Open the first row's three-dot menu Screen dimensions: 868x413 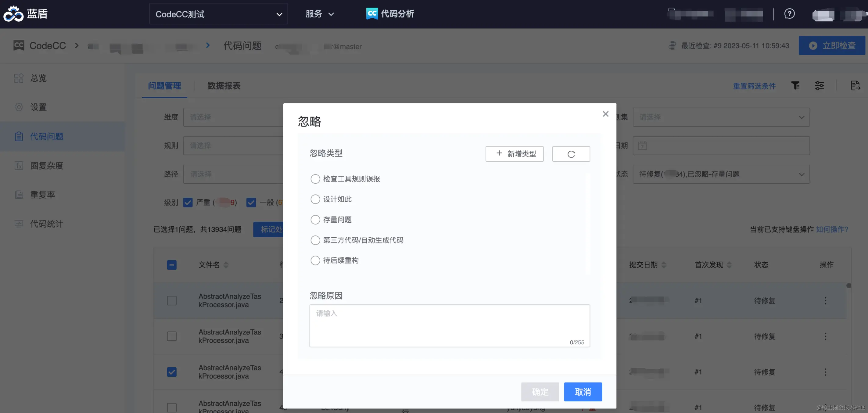pos(825,300)
